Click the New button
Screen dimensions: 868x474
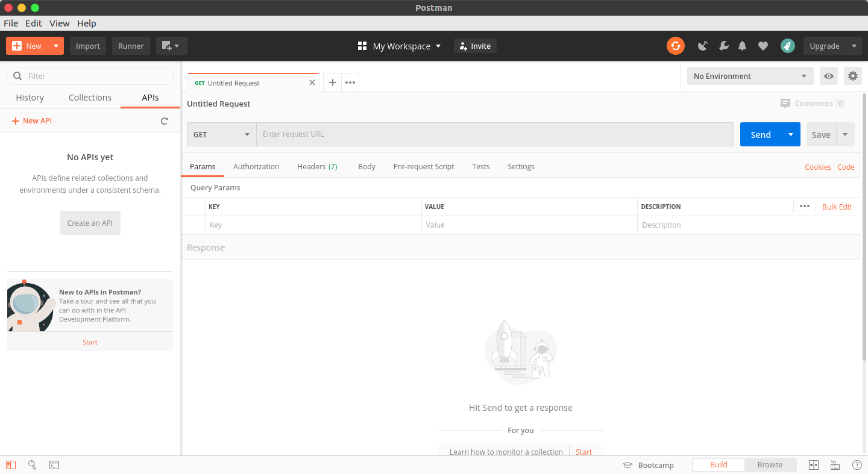(x=27, y=46)
